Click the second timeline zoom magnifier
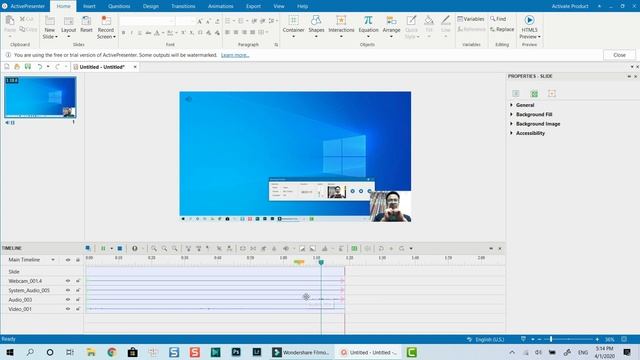 [x=164, y=248]
